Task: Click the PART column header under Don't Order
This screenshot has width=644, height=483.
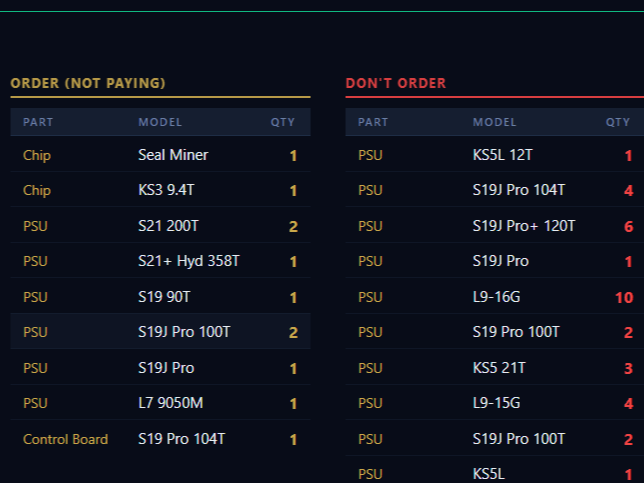Action: 373,122
